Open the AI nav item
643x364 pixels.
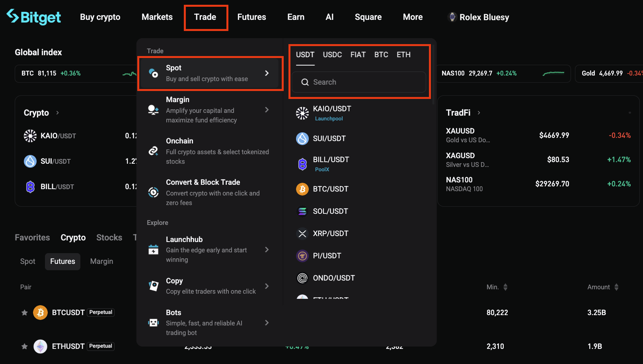(x=329, y=17)
